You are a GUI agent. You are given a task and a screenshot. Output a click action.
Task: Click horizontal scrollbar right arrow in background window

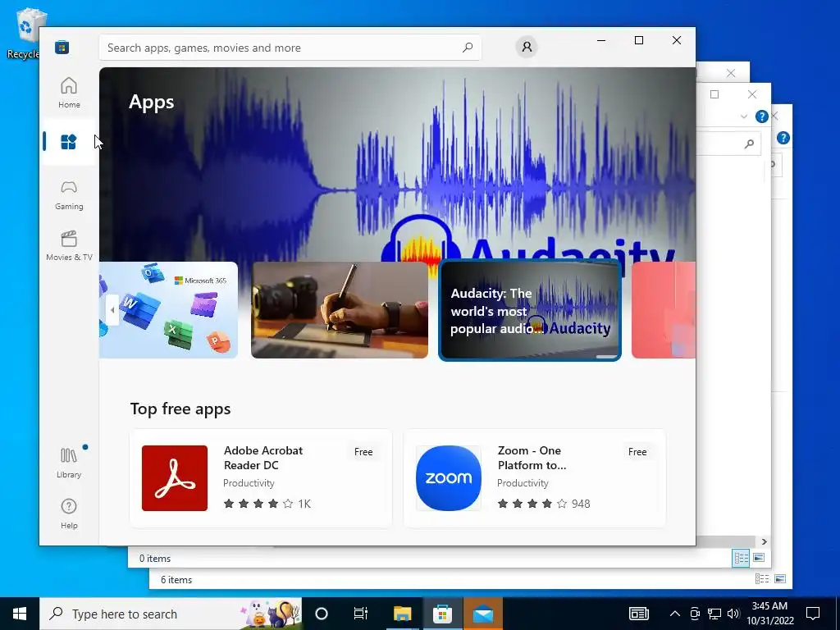tap(764, 541)
